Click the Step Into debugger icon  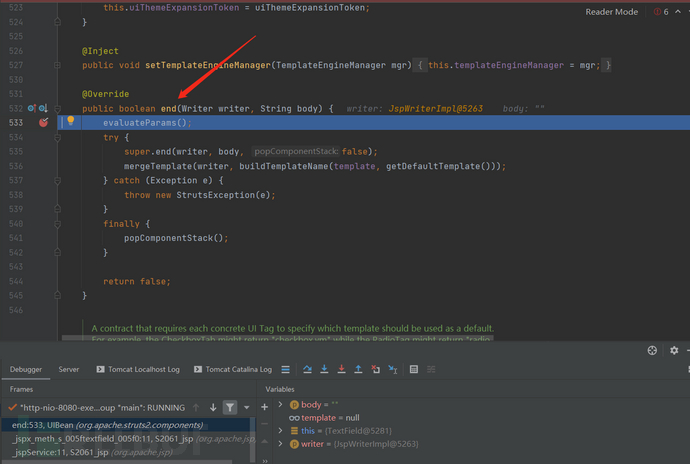pos(326,369)
